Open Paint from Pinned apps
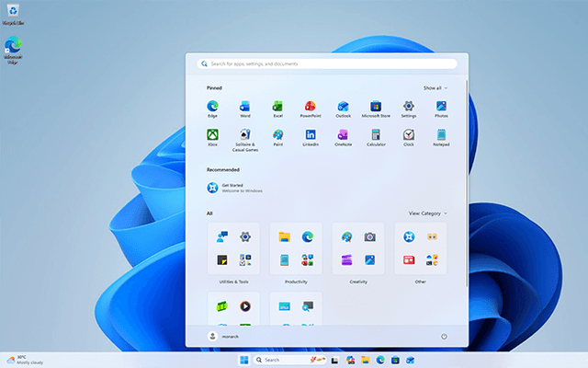 [277, 137]
